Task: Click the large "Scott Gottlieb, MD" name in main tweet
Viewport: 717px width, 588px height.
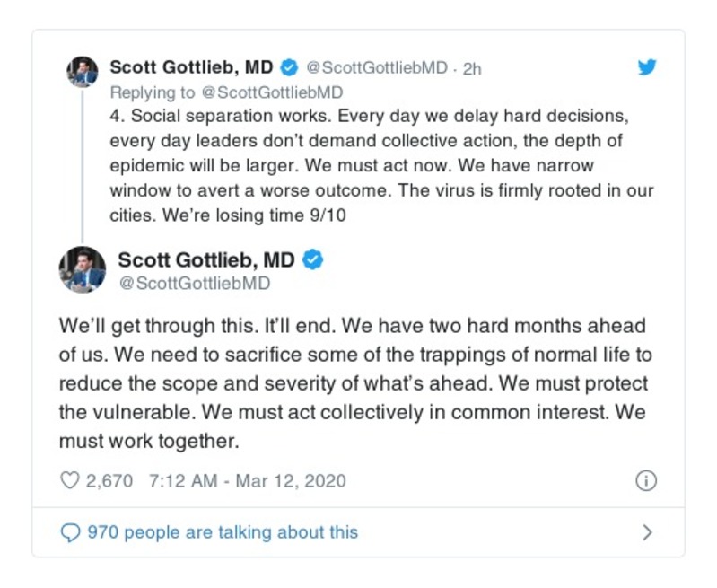Action: 206,260
